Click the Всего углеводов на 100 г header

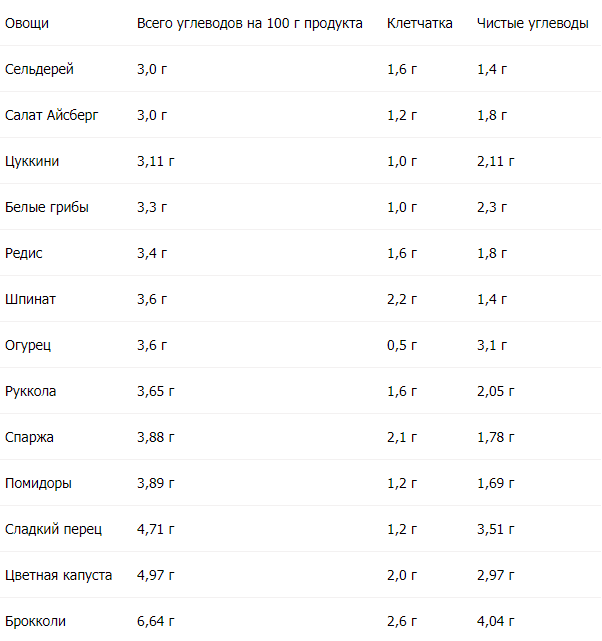[x=249, y=23]
